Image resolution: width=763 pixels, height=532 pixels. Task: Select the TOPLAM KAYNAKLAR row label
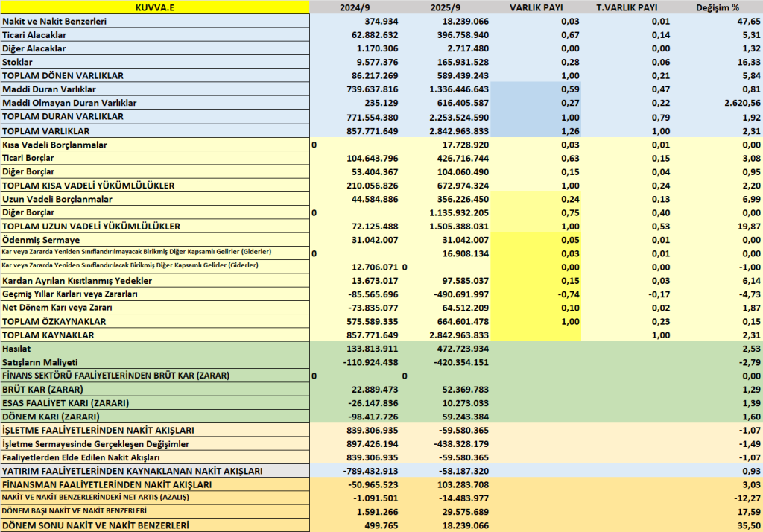click(x=48, y=335)
